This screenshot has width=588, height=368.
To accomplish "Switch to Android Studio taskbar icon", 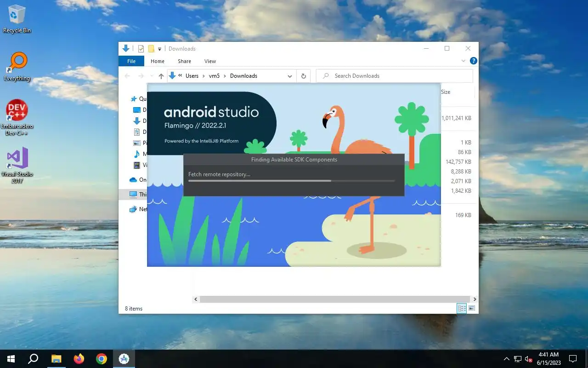I will [x=124, y=359].
